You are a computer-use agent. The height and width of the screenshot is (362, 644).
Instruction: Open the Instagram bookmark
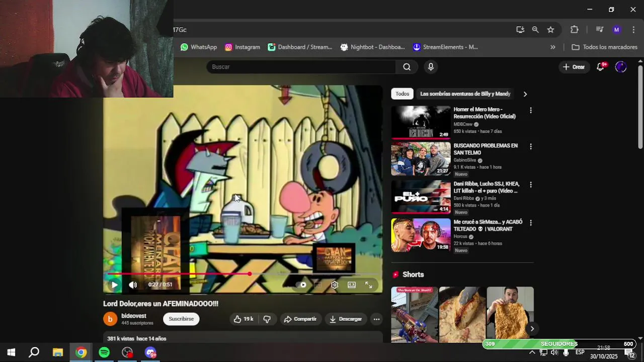pyautogui.click(x=243, y=47)
